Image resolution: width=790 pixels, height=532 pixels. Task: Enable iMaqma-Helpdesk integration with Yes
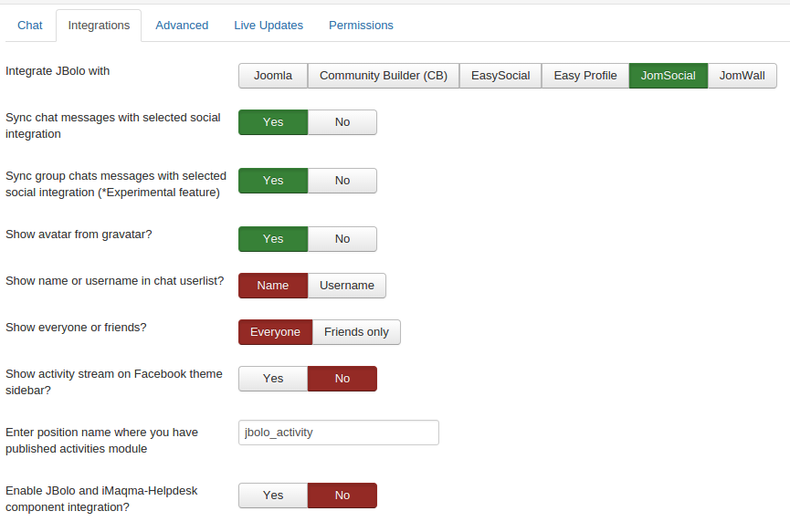pos(273,495)
